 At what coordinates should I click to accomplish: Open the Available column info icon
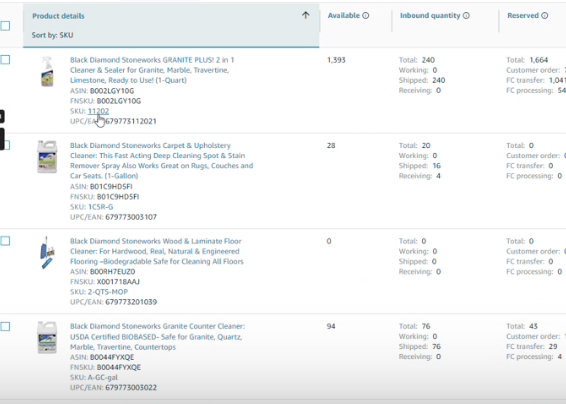click(x=366, y=16)
